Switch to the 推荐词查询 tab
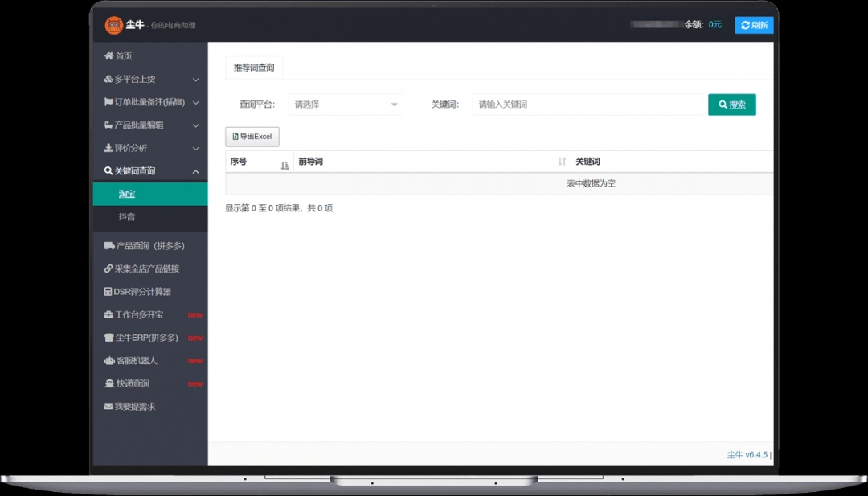Image resolution: width=868 pixels, height=496 pixels. [x=254, y=68]
